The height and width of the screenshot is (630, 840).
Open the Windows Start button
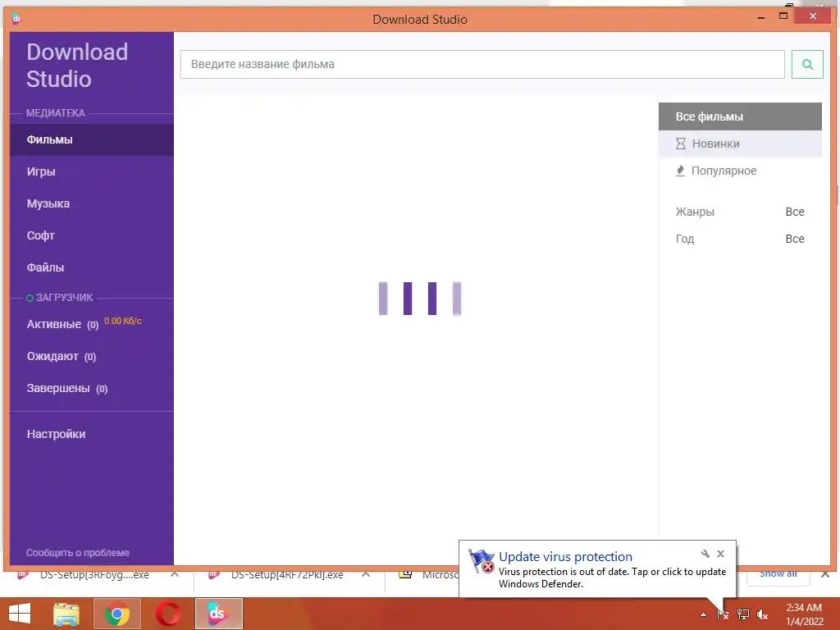point(20,614)
